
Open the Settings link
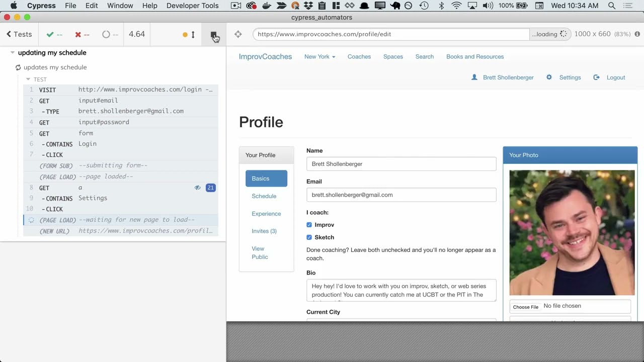(570, 77)
